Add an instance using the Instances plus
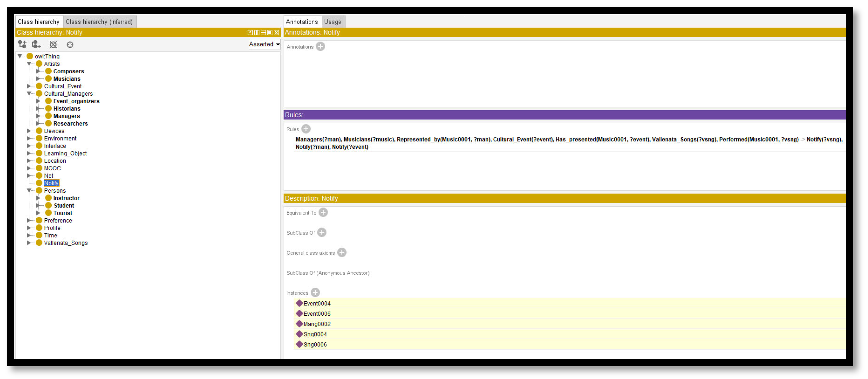 click(315, 293)
